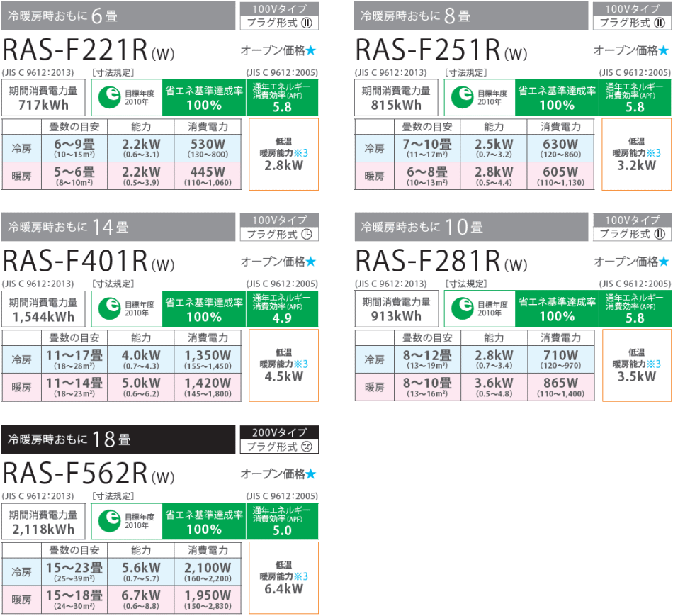Click the 200V plug shape icon for 18畳
This screenshot has width=673, height=616.
point(307,447)
